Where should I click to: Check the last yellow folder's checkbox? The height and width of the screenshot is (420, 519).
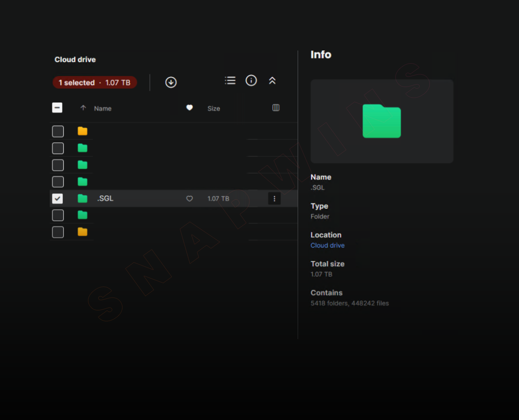click(58, 232)
